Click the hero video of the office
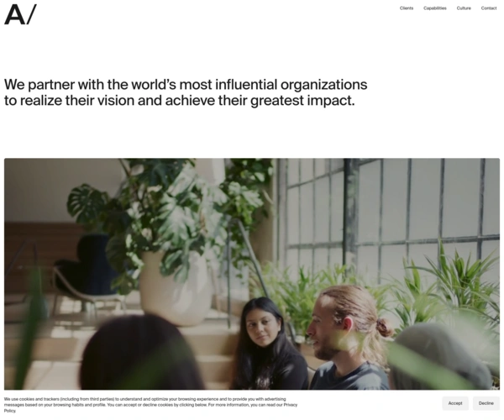 pyautogui.click(x=252, y=274)
